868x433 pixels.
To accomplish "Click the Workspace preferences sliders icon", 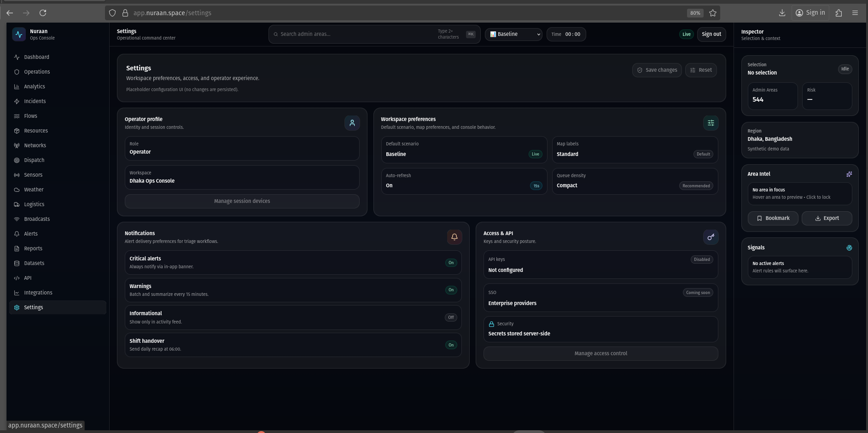I will point(711,123).
